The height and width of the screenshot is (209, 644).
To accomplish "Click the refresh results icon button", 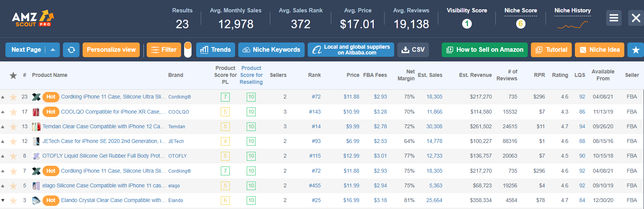I will pos(71,50).
